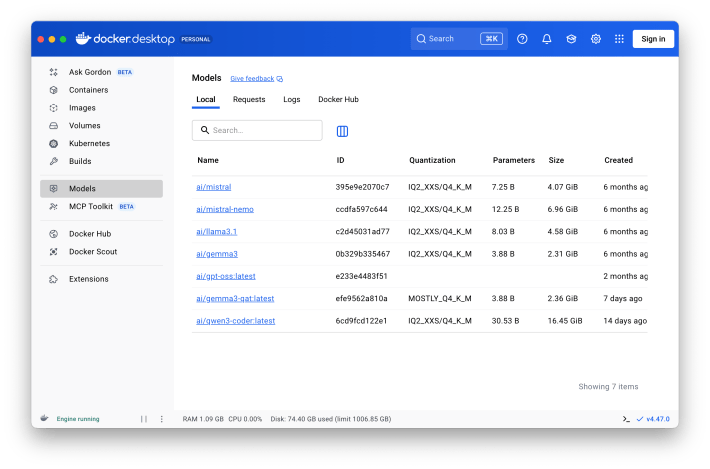
Task: Click the ID column header
Action: (341, 160)
